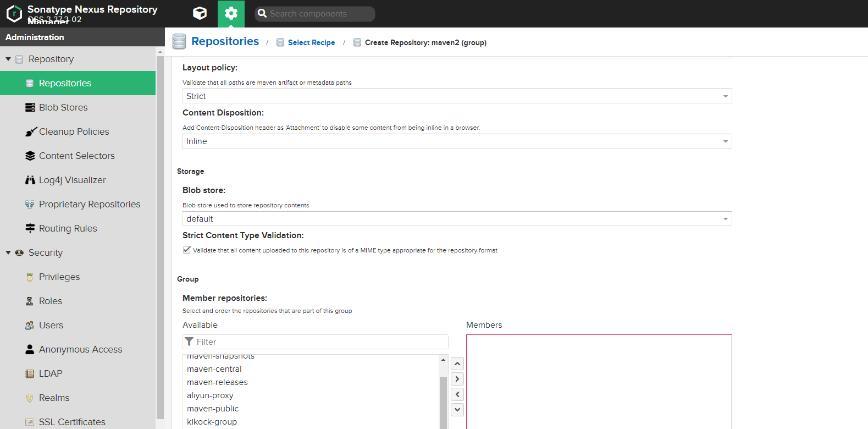Open the Administration gear icon
868x429 pixels.
tap(231, 13)
